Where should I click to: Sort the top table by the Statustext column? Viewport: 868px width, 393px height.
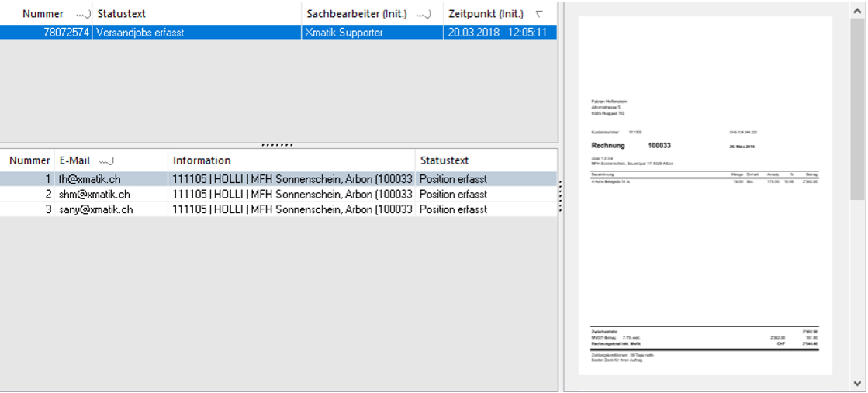click(x=121, y=14)
